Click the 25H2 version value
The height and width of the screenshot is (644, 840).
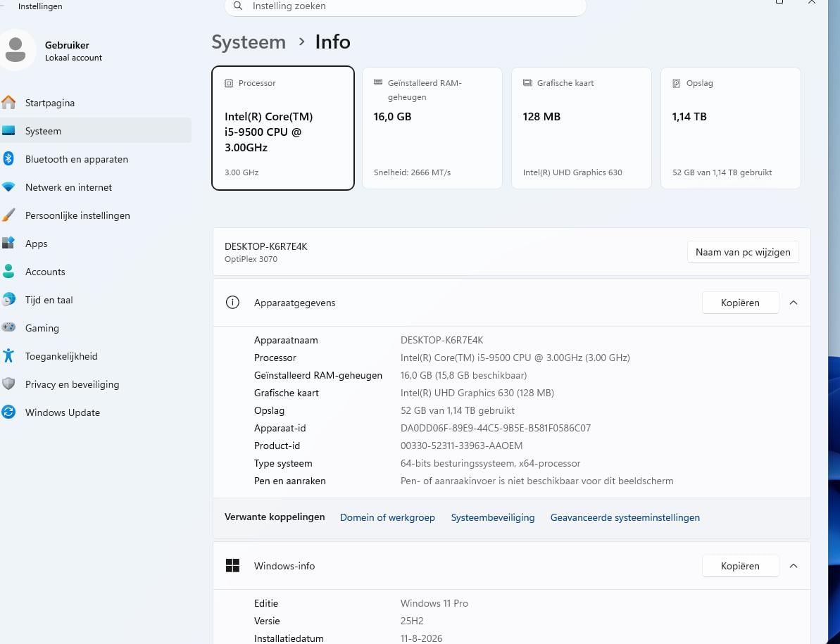click(x=412, y=621)
